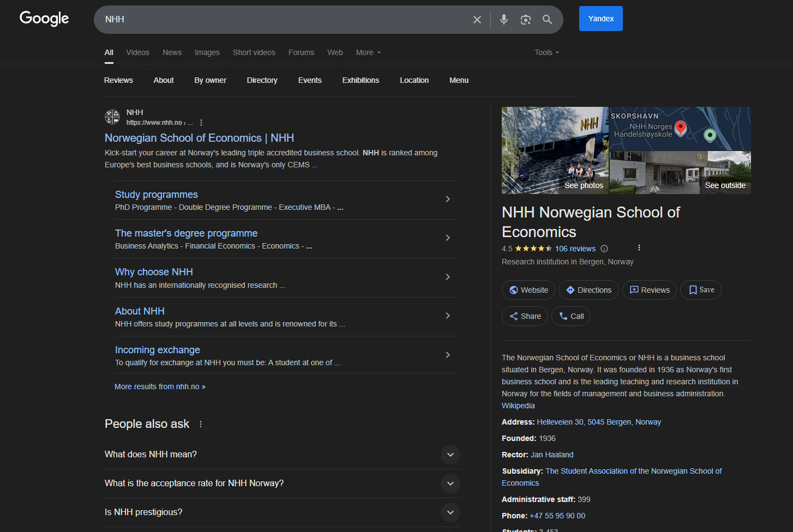Click chevron on About NHH row

448,316
